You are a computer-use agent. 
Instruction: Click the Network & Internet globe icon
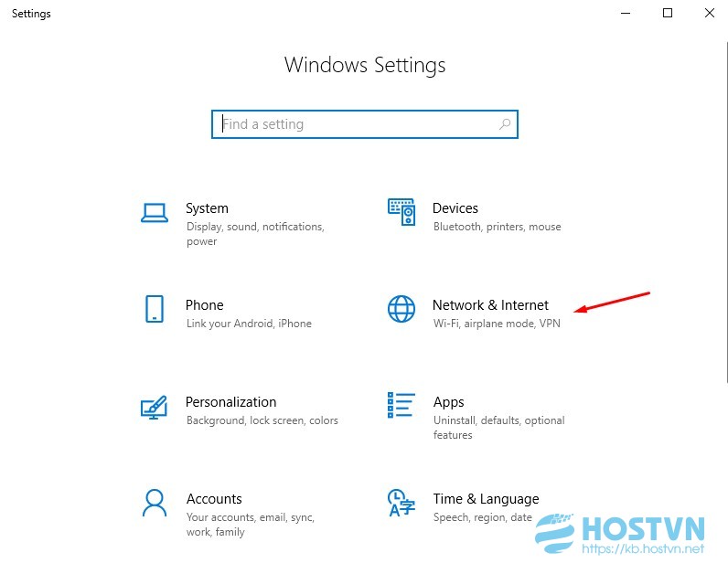(x=401, y=309)
